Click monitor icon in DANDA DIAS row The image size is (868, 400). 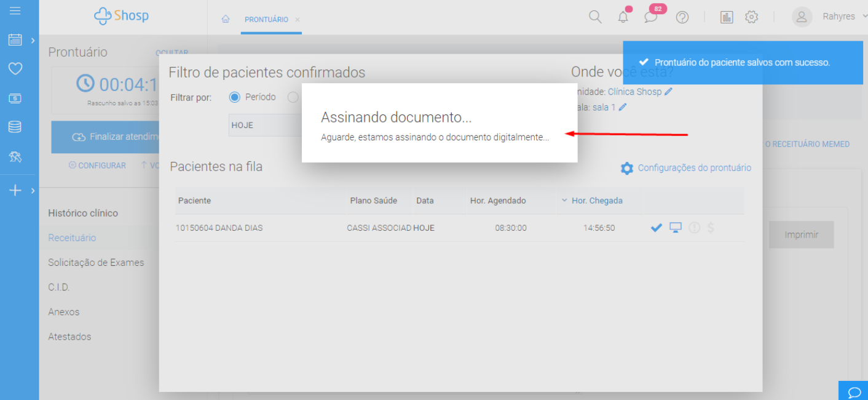pyautogui.click(x=676, y=228)
